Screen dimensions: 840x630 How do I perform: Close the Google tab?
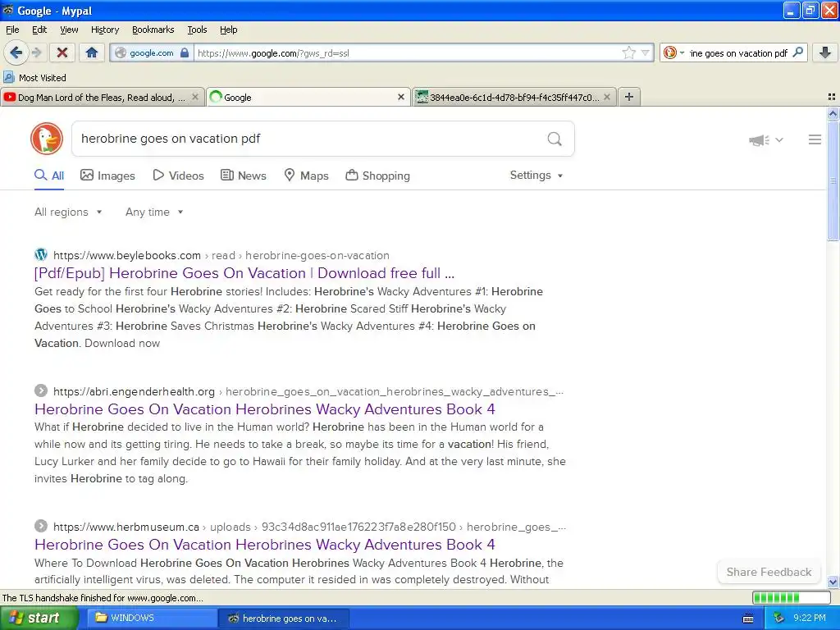point(400,97)
